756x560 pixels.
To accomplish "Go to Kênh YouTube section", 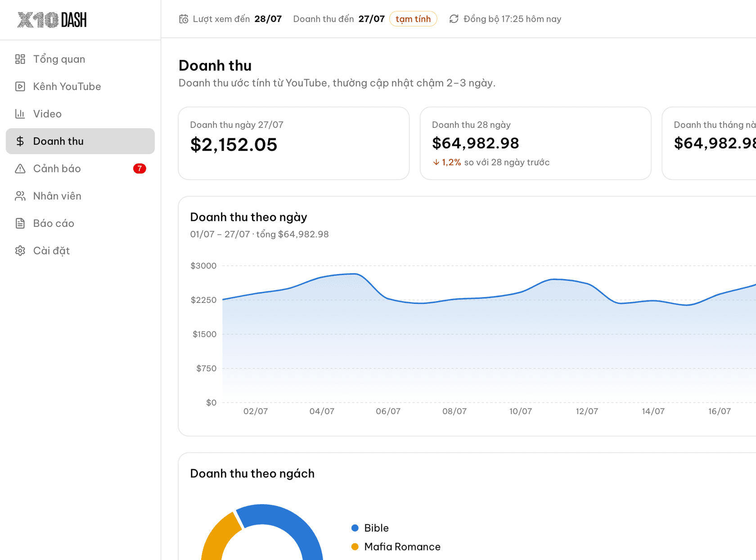I will point(80,86).
